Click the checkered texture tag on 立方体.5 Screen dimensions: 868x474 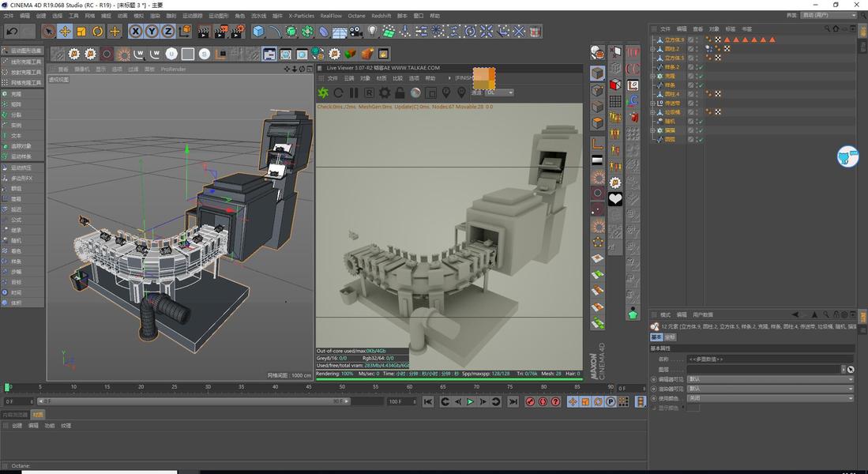(718, 58)
